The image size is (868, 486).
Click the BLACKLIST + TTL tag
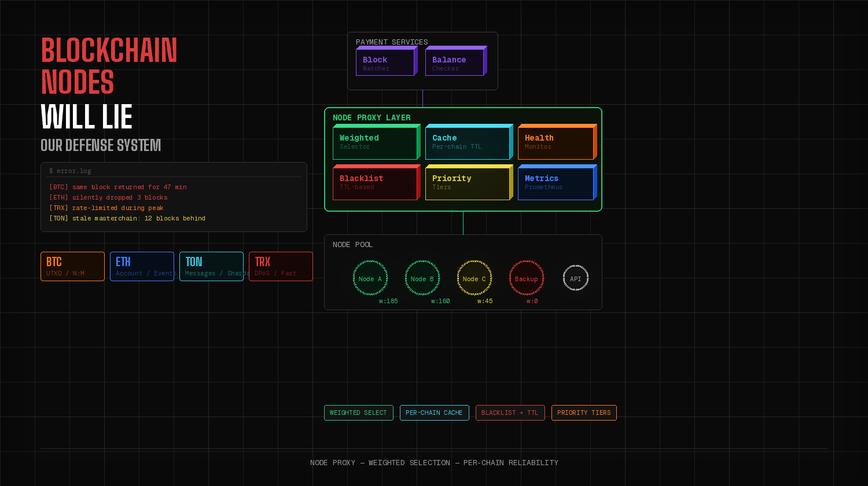(510, 413)
